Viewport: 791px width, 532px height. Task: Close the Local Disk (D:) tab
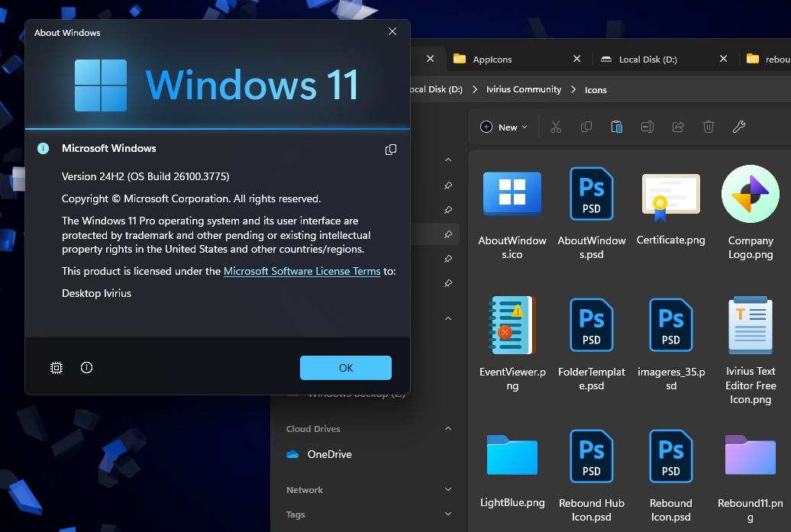(x=723, y=59)
